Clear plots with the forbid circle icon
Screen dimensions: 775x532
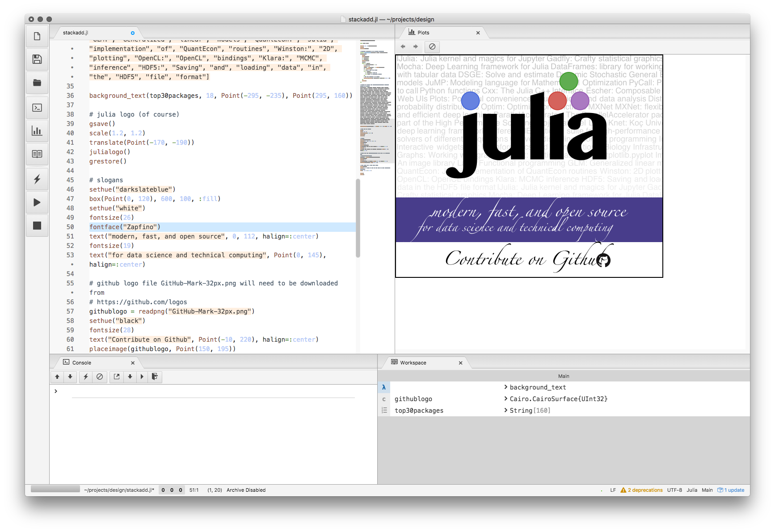click(x=432, y=46)
